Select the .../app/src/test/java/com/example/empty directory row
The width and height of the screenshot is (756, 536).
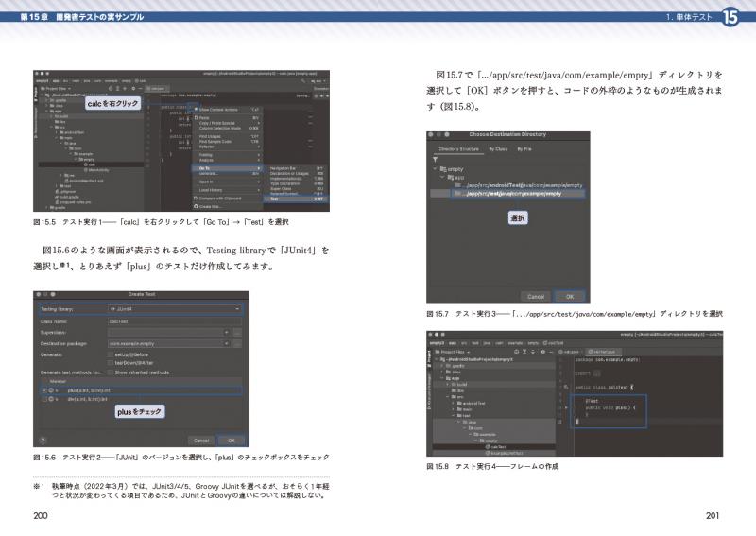click(507, 194)
